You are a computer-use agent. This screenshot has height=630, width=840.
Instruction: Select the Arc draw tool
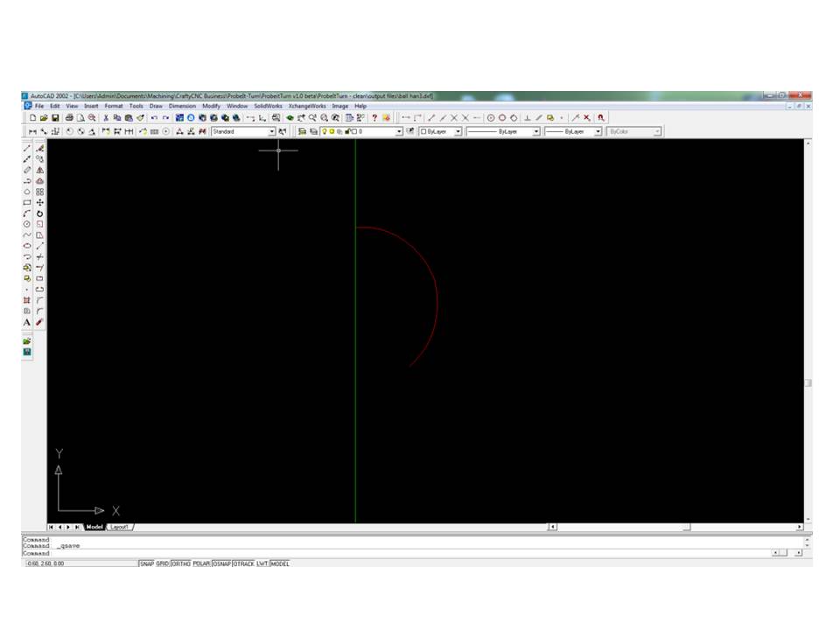coord(27,213)
